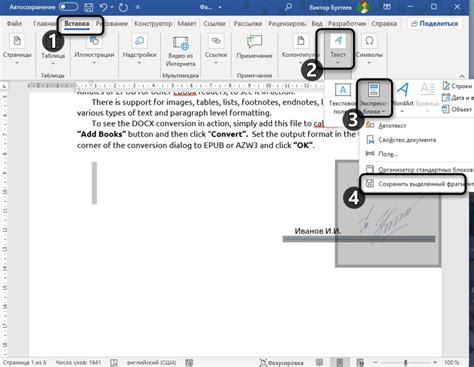
Task: Click the Undo arrow icon
Action: (x=103, y=7)
